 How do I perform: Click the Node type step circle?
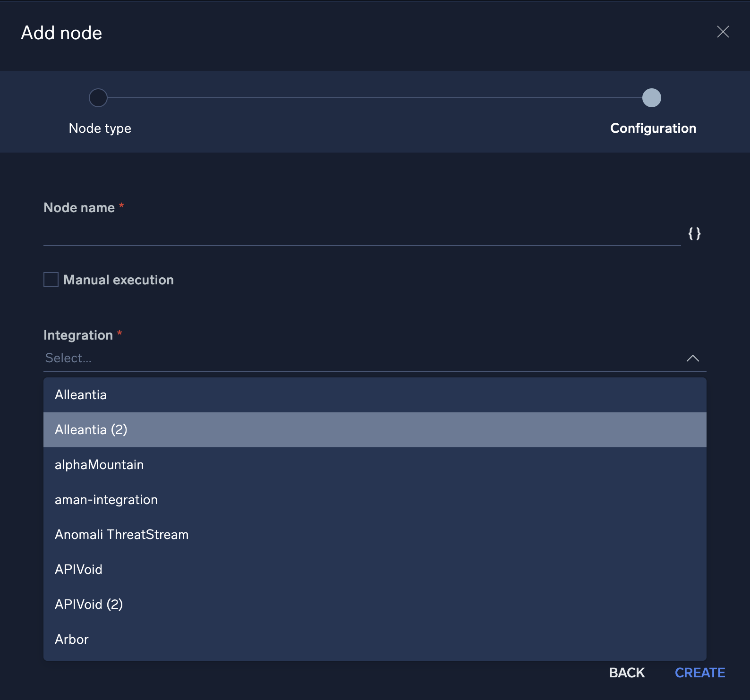(98, 98)
